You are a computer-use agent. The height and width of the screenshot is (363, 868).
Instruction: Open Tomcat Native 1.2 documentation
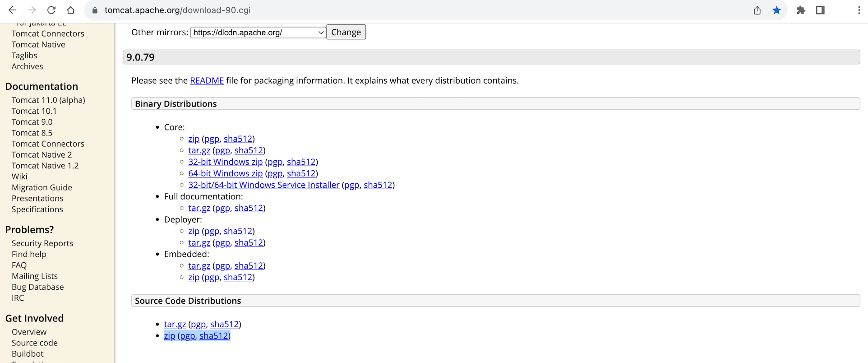(45, 166)
